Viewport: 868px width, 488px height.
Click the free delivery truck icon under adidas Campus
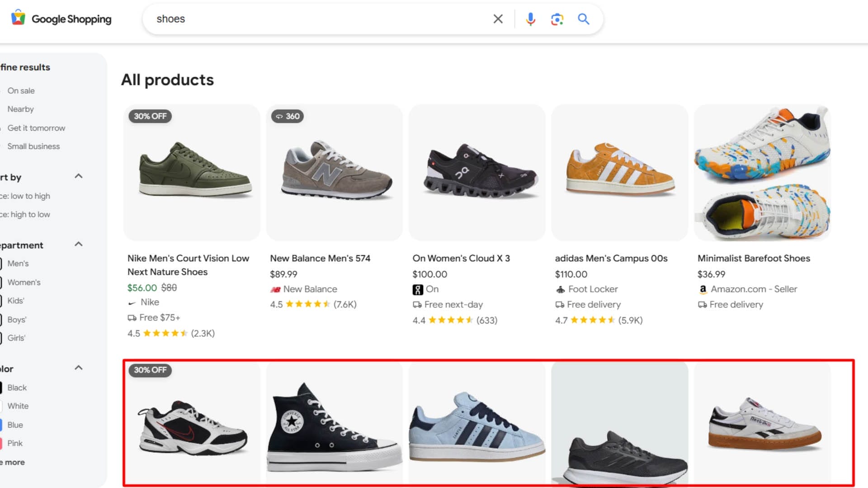(559, 305)
